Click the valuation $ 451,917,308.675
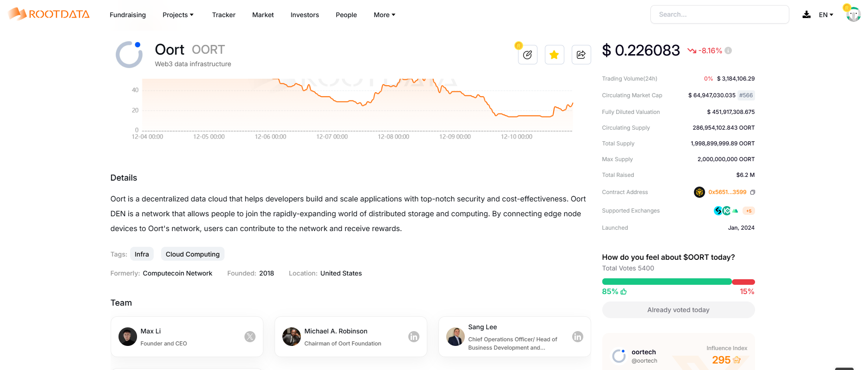The width and height of the screenshot is (868, 370). (731, 112)
